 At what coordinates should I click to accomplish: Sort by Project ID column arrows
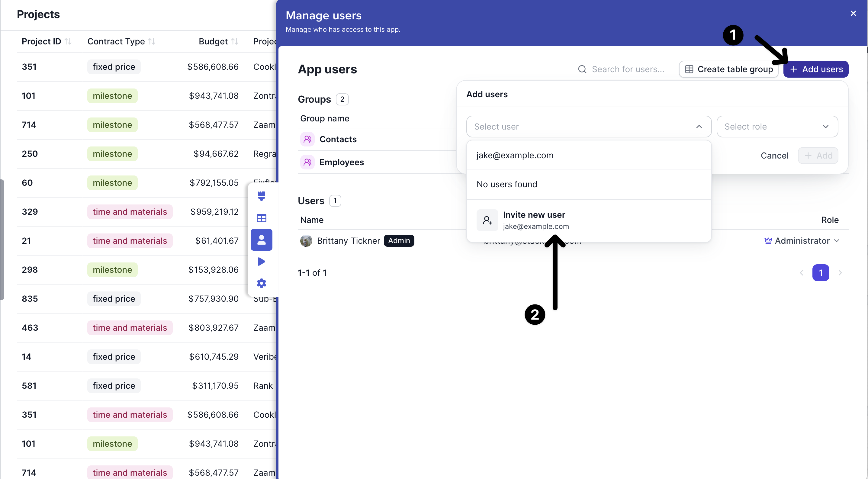[x=68, y=41]
